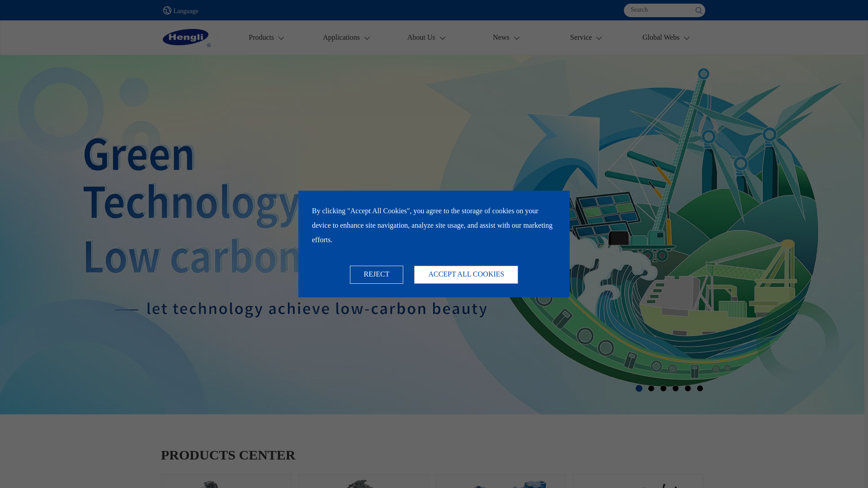Select the second carousel slide dot
This screenshot has width=868, height=488.
[x=651, y=388]
